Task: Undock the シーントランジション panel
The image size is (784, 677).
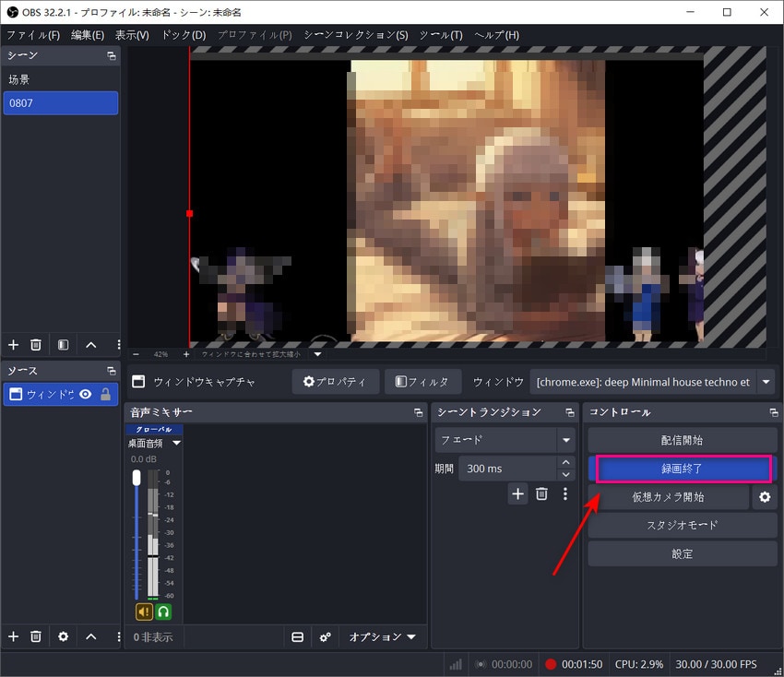Action: pyautogui.click(x=570, y=412)
